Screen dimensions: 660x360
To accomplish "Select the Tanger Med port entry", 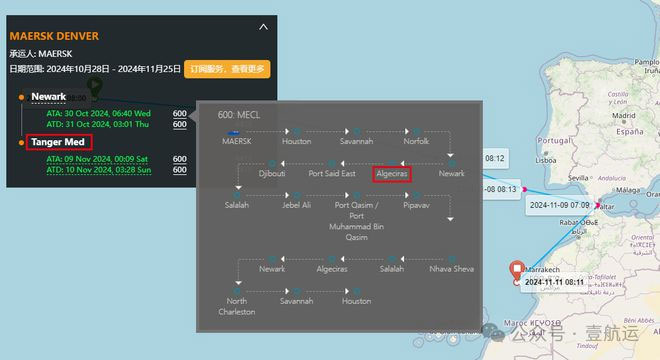I will pos(58,142).
